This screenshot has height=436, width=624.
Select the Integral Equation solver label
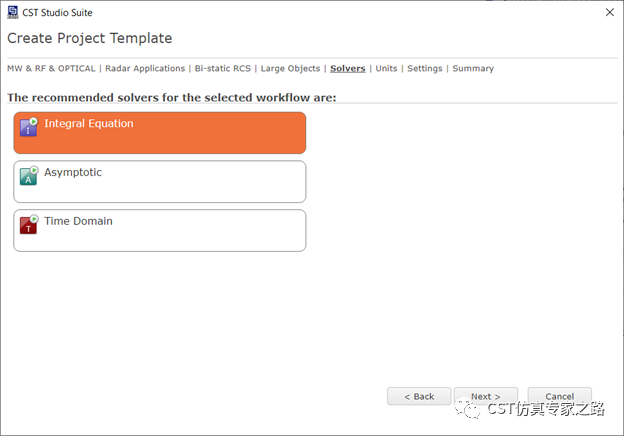[88, 124]
